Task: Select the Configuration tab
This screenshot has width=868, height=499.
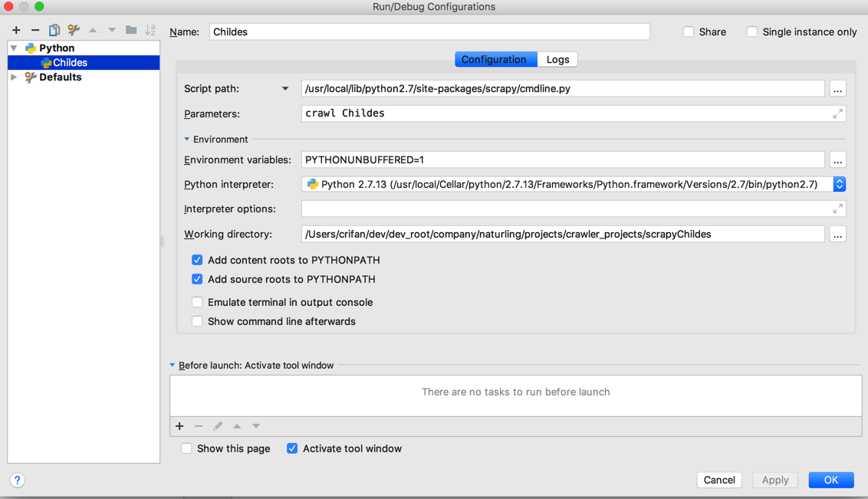Action: click(x=494, y=59)
